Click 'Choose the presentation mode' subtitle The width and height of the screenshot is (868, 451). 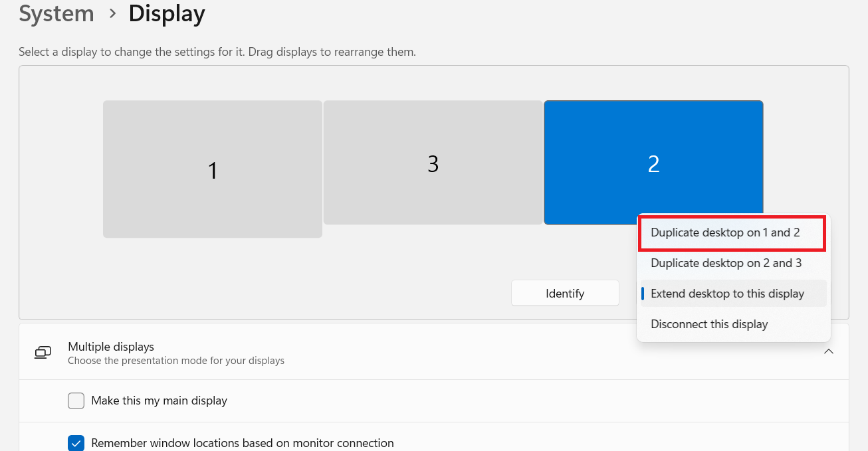pos(175,361)
